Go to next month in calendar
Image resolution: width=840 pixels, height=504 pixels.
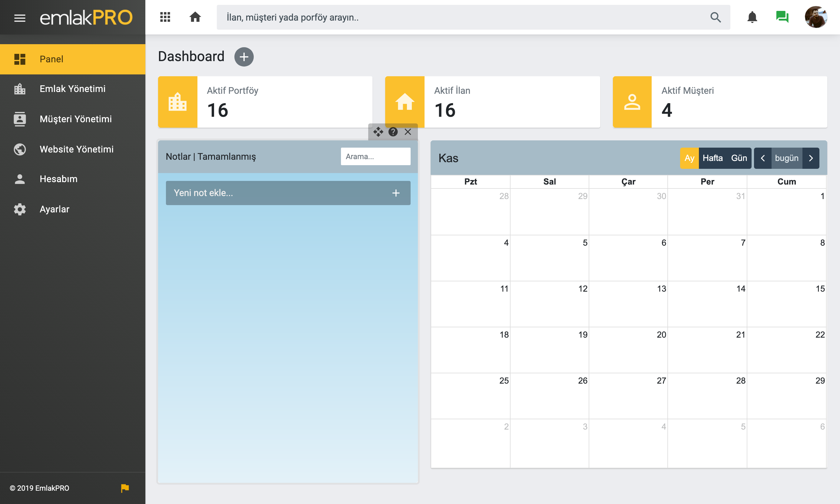[x=811, y=158]
